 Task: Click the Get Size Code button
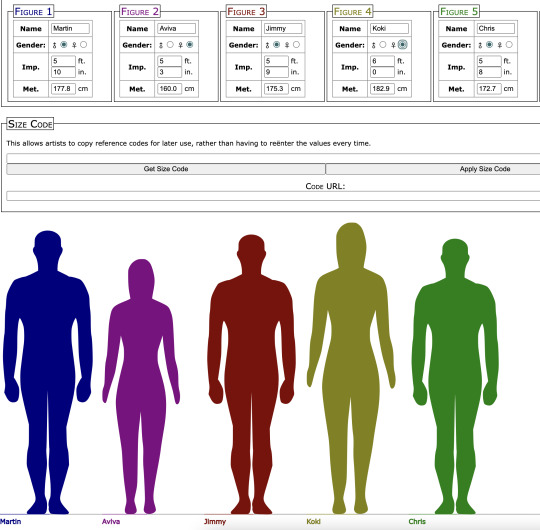pyautogui.click(x=166, y=169)
